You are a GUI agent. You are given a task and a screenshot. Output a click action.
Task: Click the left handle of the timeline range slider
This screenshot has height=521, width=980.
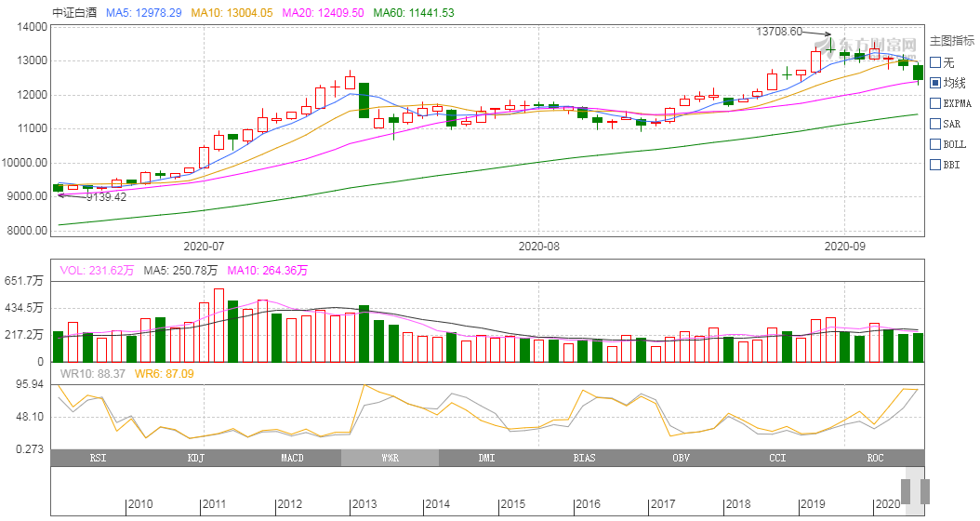click(906, 491)
